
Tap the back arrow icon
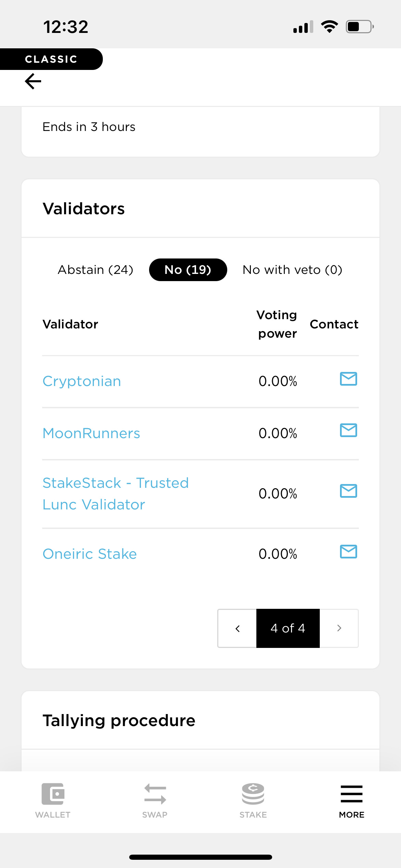(x=33, y=82)
